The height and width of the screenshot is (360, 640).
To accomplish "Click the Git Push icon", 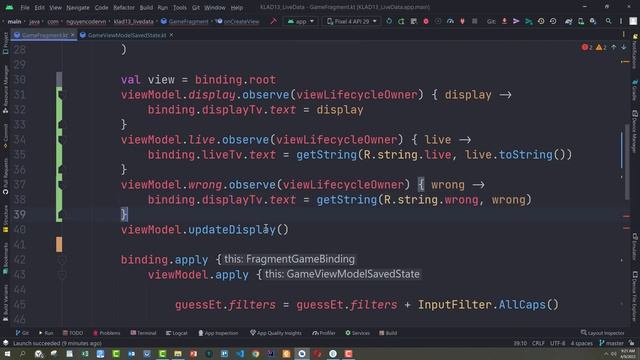I will point(529,21).
